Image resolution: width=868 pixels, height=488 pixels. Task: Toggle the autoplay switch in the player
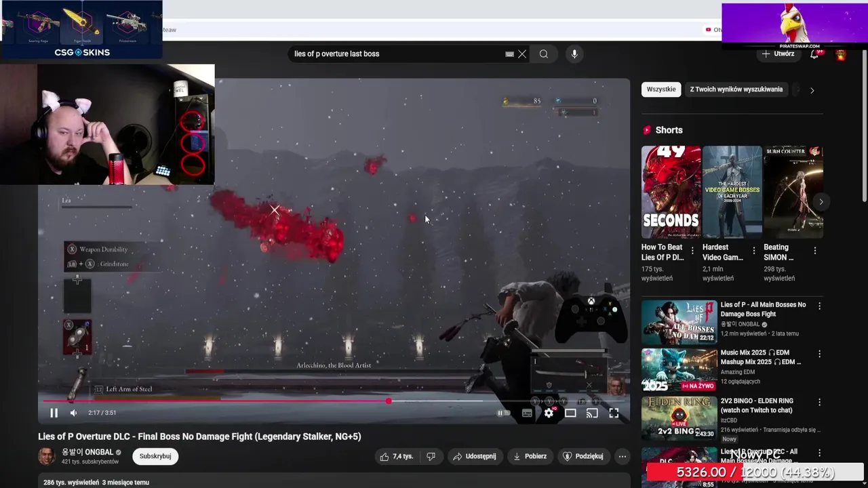click(503, 413)
